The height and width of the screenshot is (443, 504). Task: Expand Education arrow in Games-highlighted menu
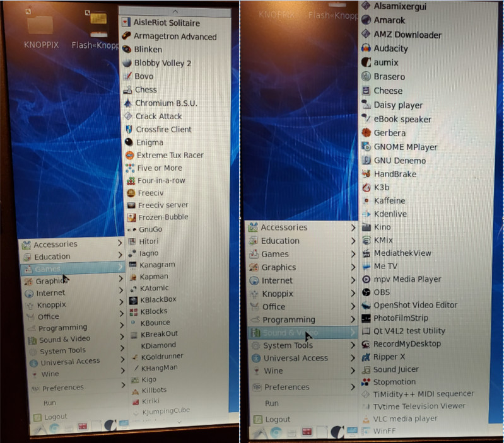point(120,255)
